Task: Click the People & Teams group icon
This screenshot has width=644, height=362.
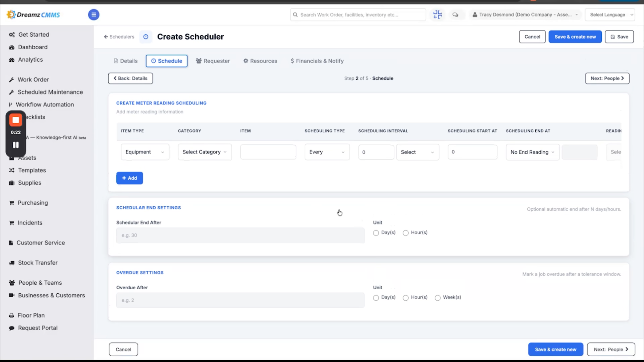Action: pos(12,283)
